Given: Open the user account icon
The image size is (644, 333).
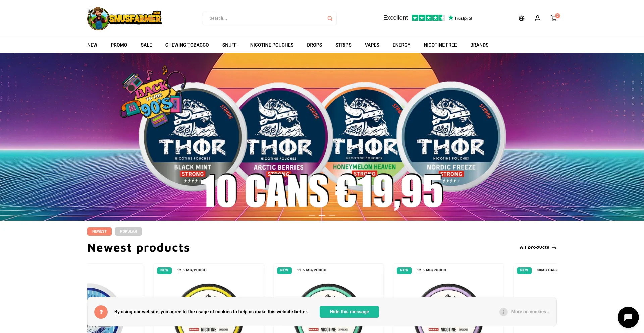Looking at the screenshot, I should pyautogui.click(x=538, y=18).
